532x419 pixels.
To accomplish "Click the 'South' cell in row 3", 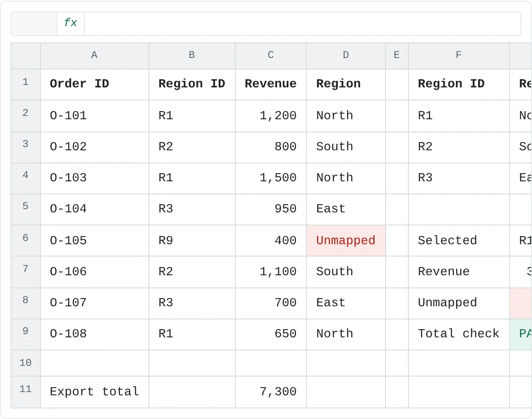I will coord(346,147).
